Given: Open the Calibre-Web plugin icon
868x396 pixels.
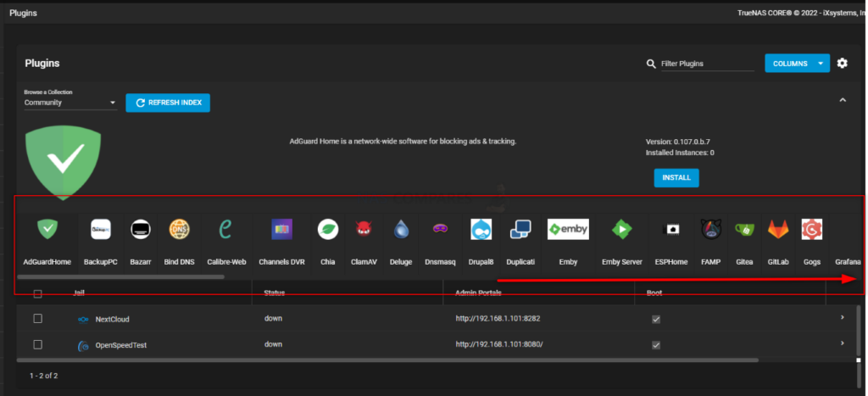Looking at the screenshot, I should pyautogui.click(x=225, y=229).
